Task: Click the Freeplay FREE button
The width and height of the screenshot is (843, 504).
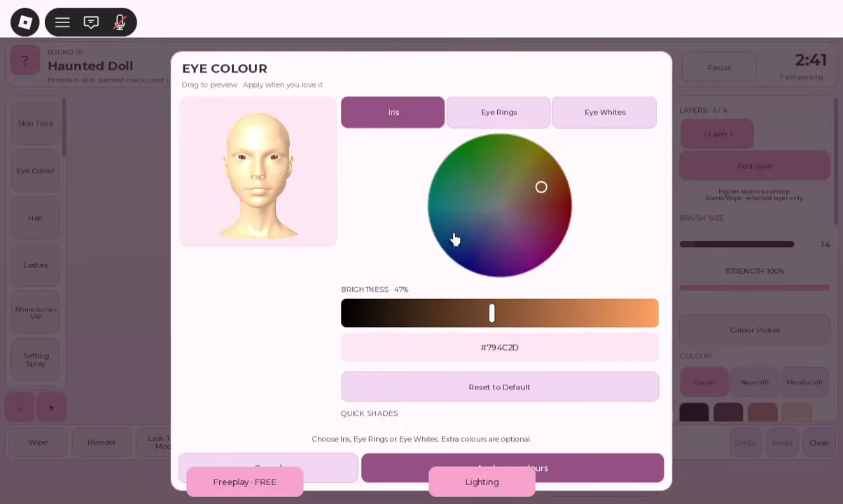Action: 244,482
